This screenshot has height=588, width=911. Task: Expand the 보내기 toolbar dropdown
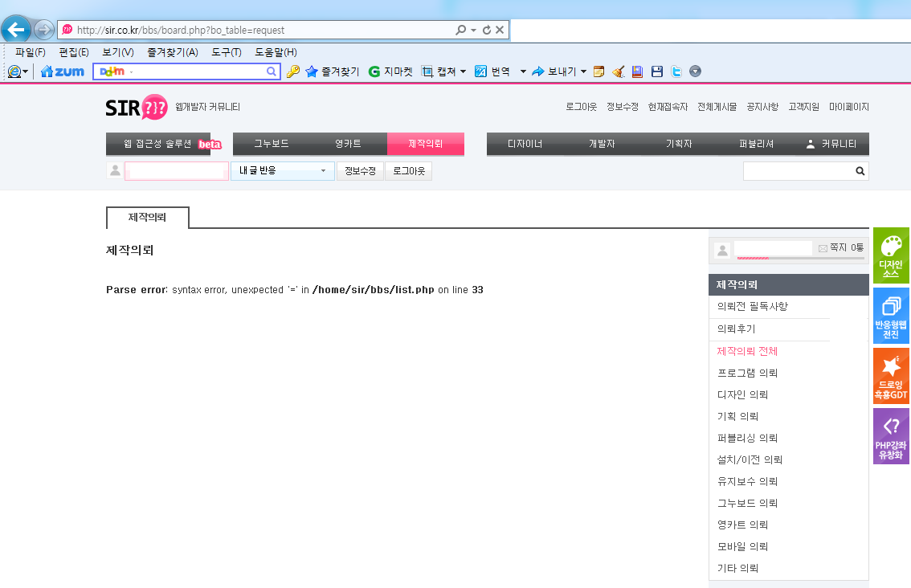click(x=583, y=71)
